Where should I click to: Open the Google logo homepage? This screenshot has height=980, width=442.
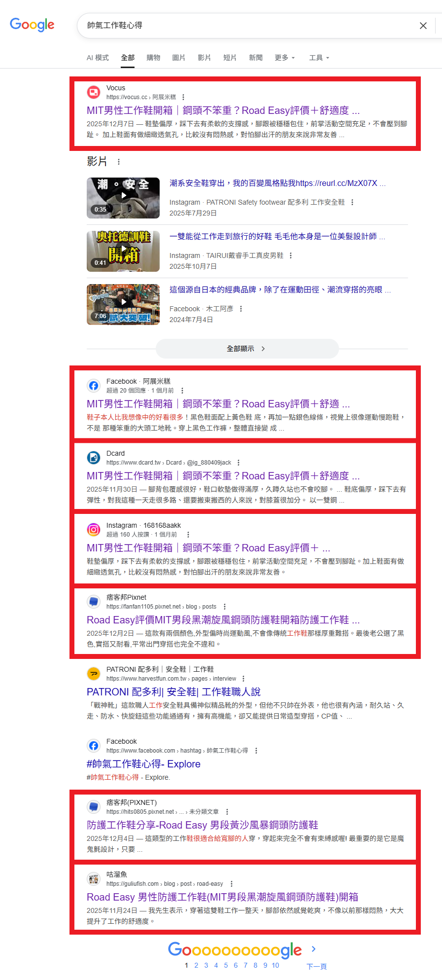pos(32,25)
